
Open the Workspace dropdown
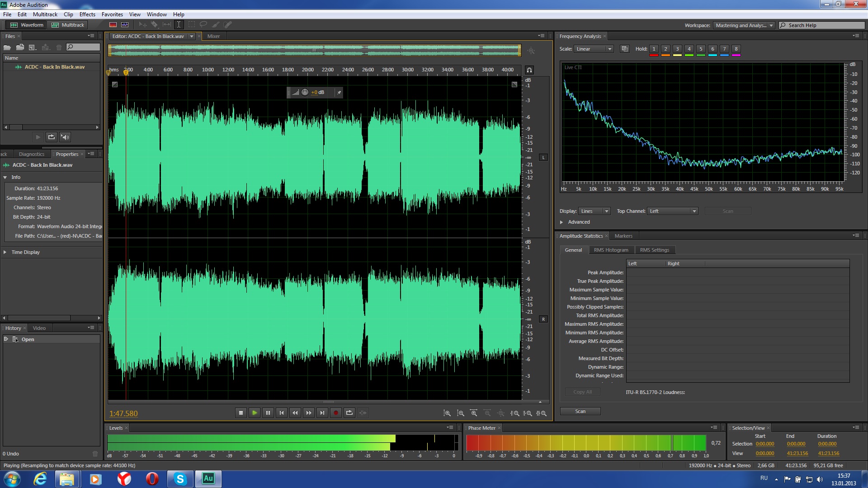coord(744,25)
